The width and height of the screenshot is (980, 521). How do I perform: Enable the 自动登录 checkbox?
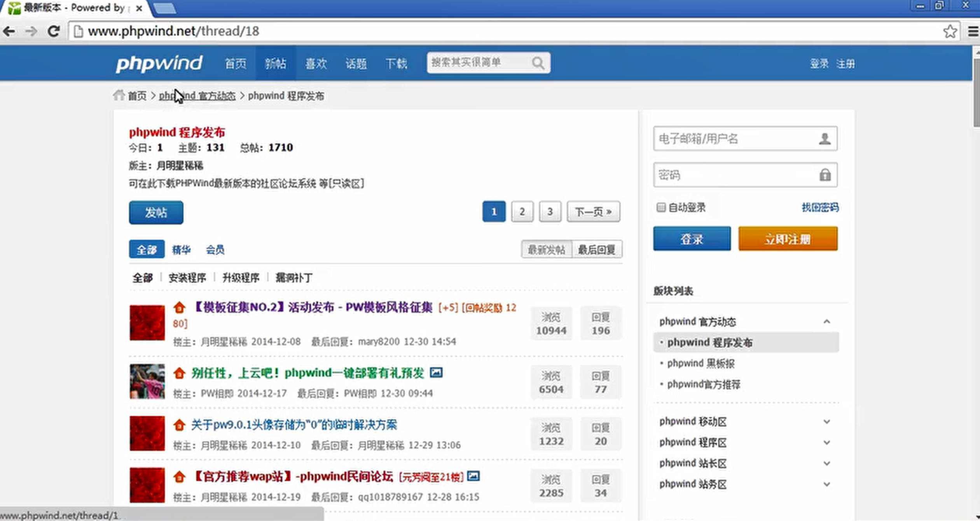[x=661, y=207]
